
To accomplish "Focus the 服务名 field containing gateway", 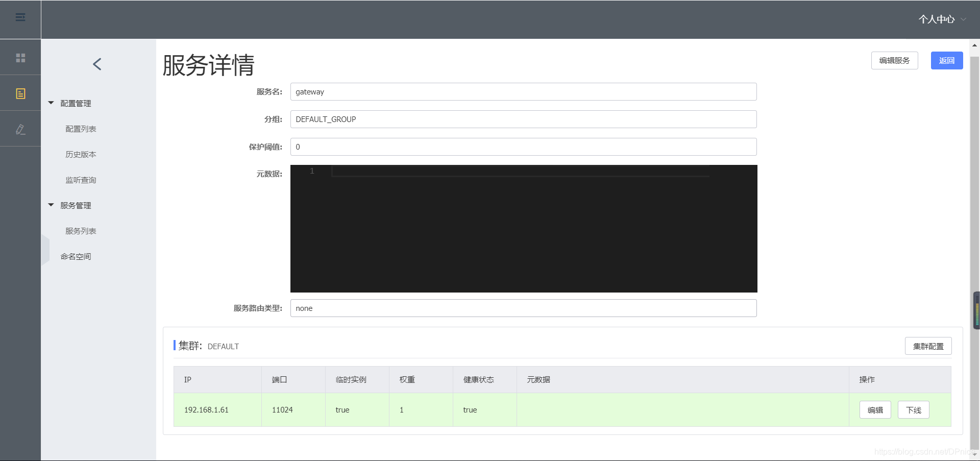I will tap(524, 92).
